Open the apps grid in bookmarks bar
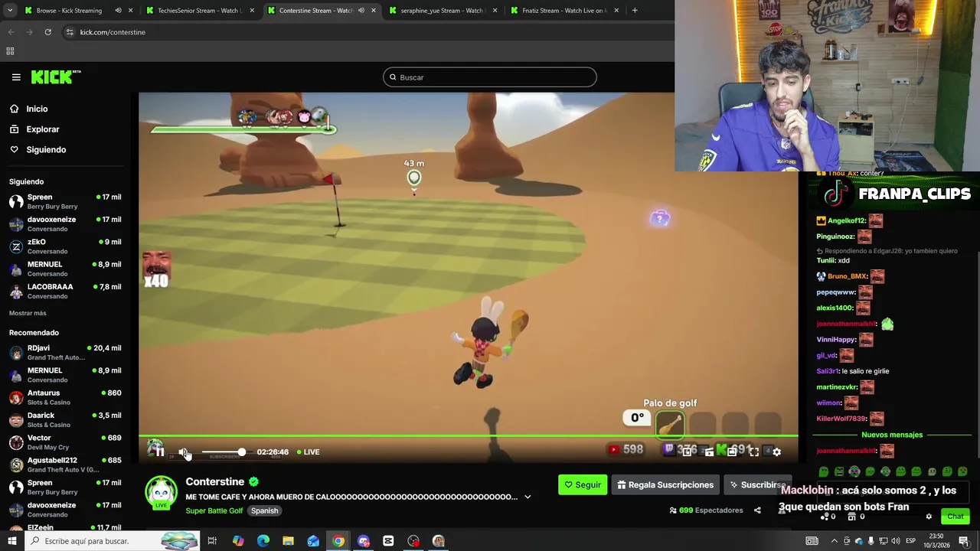Image resolution: width=980 pixels, height=551 pixels. (10, 51)
